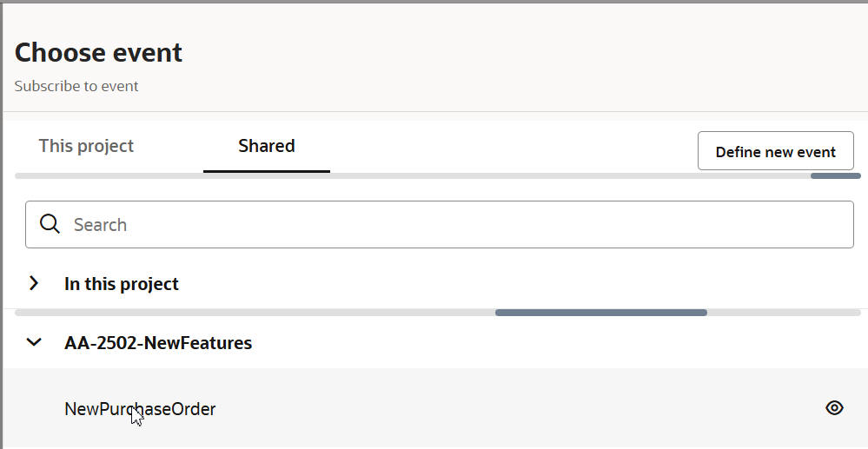Click empty tab bar space right of Shared

tap(513, 146)
